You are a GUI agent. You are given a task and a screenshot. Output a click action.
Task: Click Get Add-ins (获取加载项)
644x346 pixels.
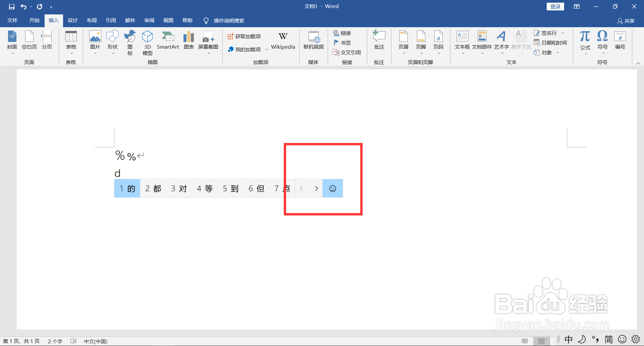click(x=244, y=36)
